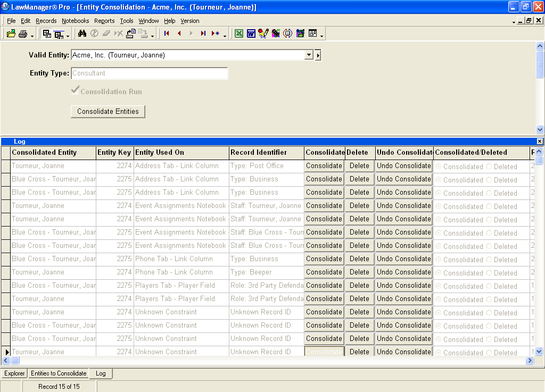Click the greyed-out document import toolbar icon
Image resolution: width=545 pixels, height=392 pixels.
tap(143, 34)
